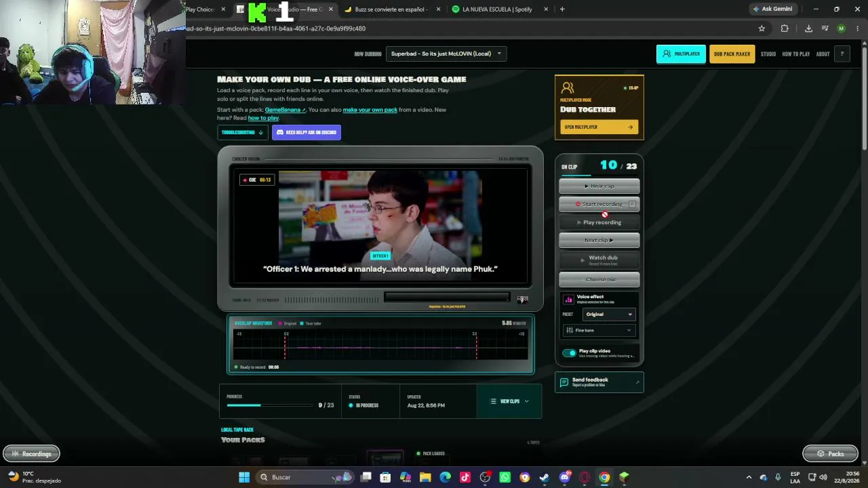The height and width of the screenshot is (488, 868).
Task: Click Need Help? Ask on Discord
Action: click(x=307, y=132)
